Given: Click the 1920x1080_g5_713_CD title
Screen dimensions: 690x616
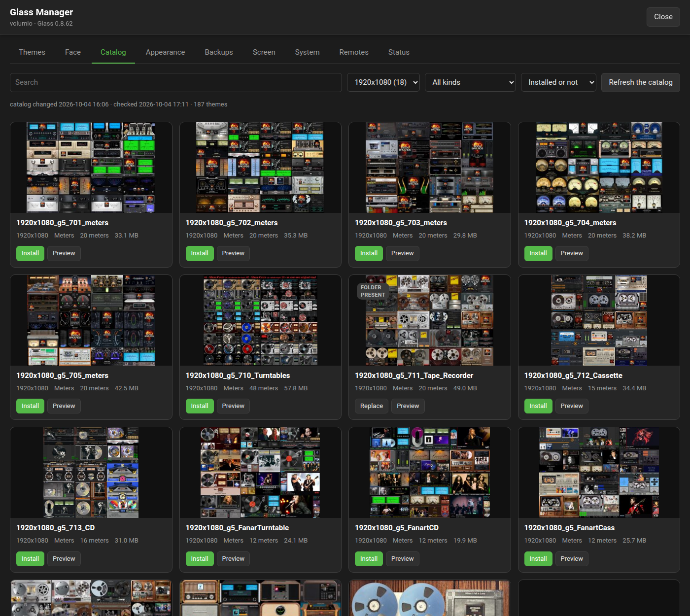Looking at the screenshot, I should tap(56, 528).
